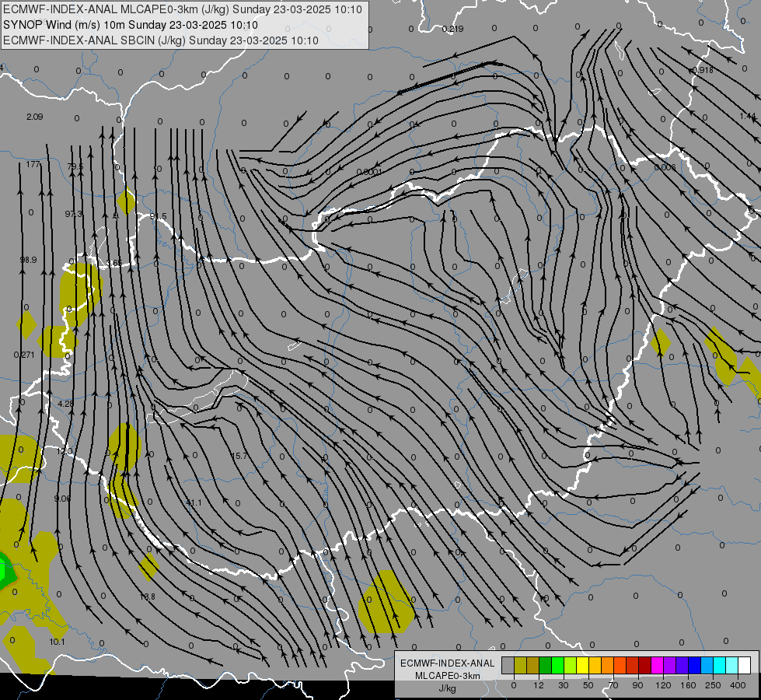Click the MLCAPE0-3km title line
This screenshot has width=761, height=700.
183,9
